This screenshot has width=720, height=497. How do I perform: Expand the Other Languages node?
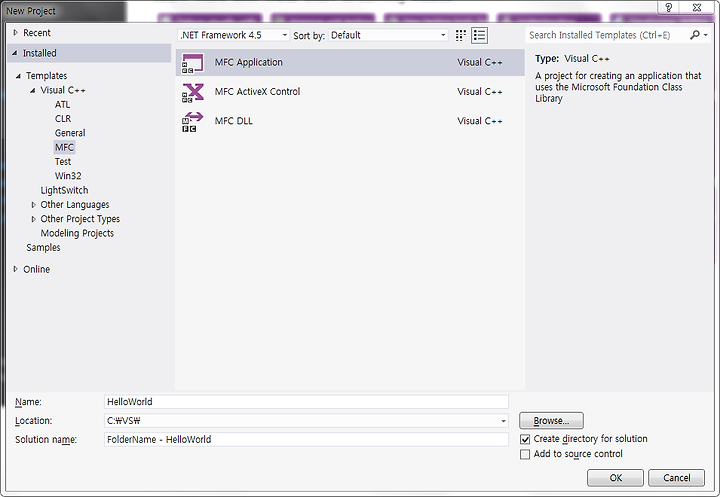(33, 205)
